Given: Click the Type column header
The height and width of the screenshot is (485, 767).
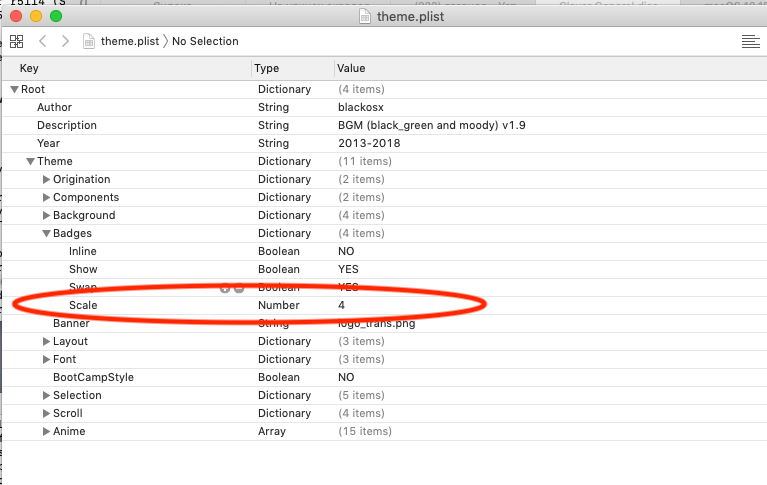Looking at the screenshot, I should pyautogui.click(x=267, y=69).
